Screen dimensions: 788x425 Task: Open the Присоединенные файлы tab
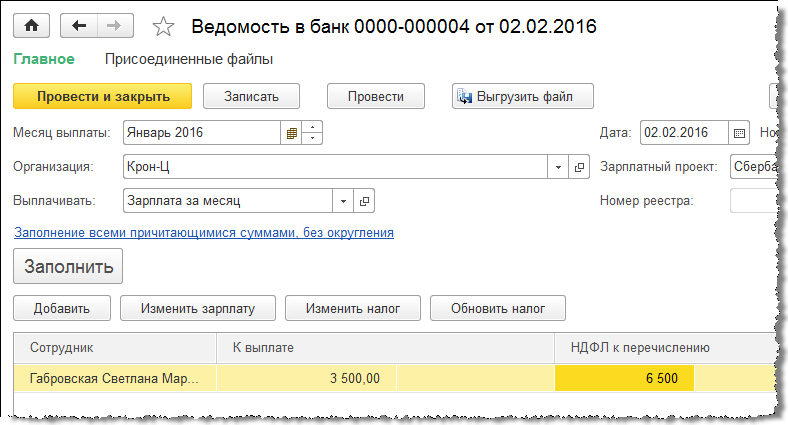(189, 59)
